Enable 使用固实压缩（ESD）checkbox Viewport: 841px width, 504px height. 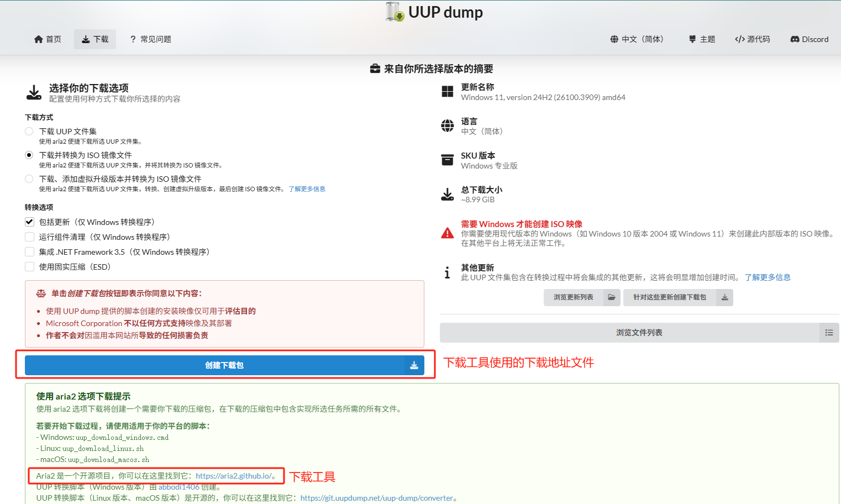(x=29, y=267)
